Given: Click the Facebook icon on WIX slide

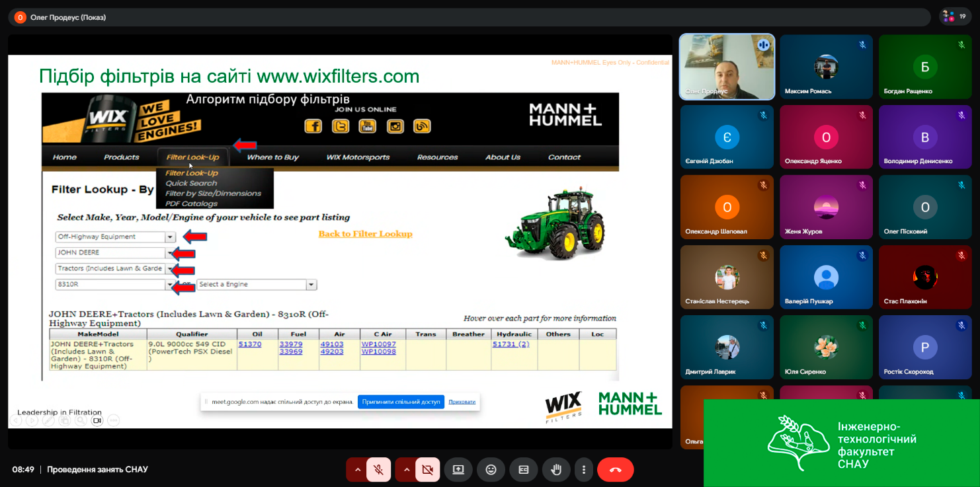Looking at the screenshot, I should coord(313,126).
